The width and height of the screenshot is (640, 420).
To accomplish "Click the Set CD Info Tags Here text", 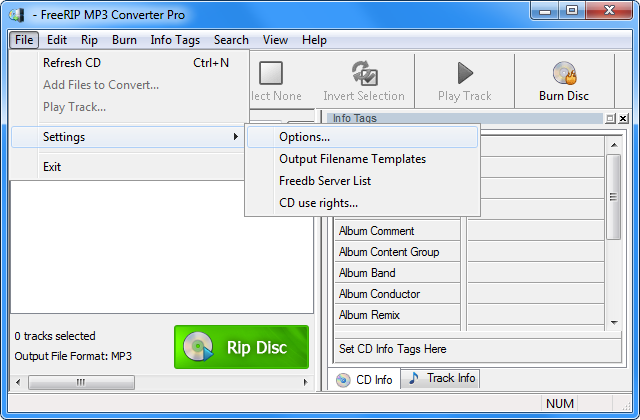I will [x=393, y=349].
